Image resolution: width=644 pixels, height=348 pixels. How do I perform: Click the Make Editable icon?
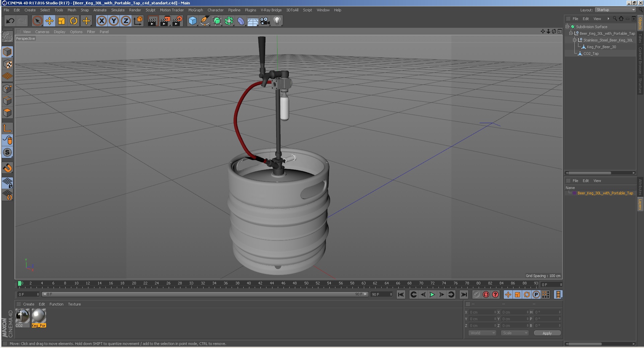click(7, 37)
